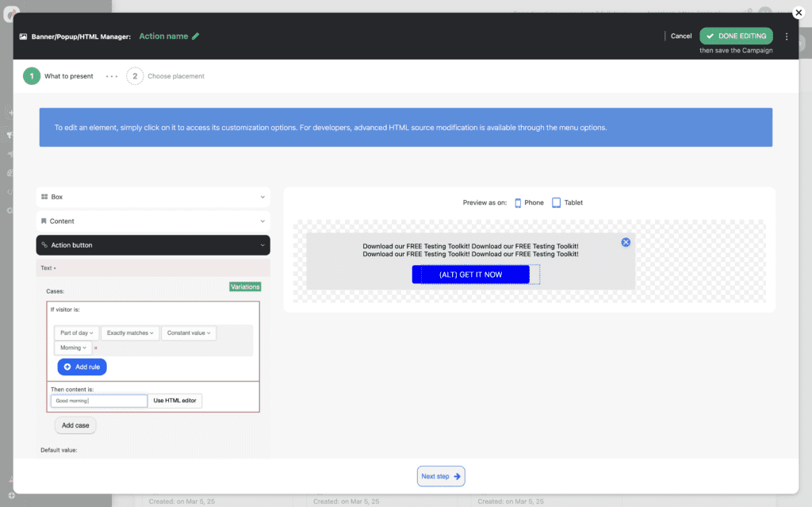This screenshot has height=507, width=812.
Task: Preview the banner on Phone
Action: (529, 202)
